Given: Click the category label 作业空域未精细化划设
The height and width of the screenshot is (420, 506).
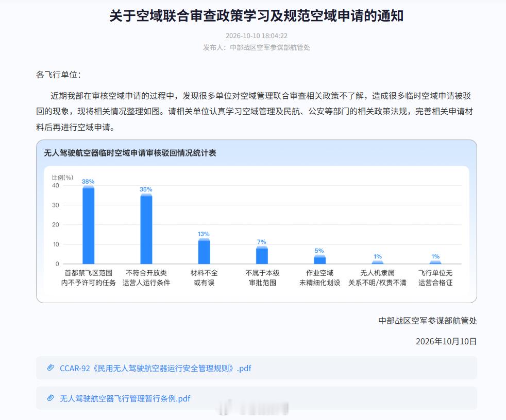Looking at the screenshot, I should [x=320, y=278].
